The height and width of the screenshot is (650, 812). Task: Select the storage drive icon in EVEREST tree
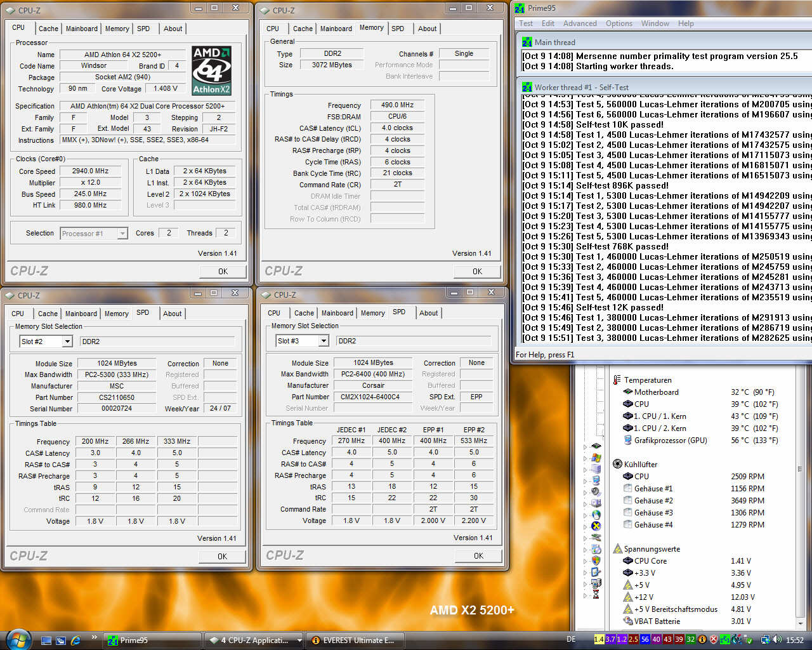[x=596, y=503]
